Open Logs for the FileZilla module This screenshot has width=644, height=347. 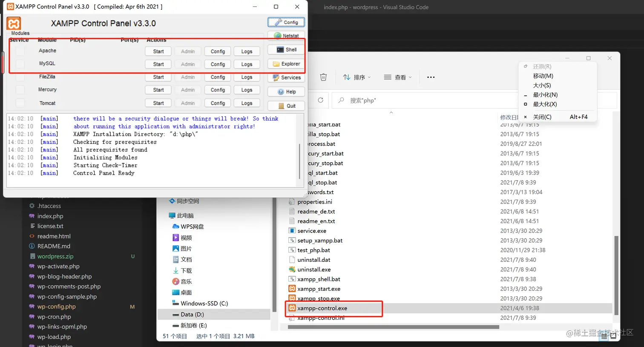(x=247, y=77)
